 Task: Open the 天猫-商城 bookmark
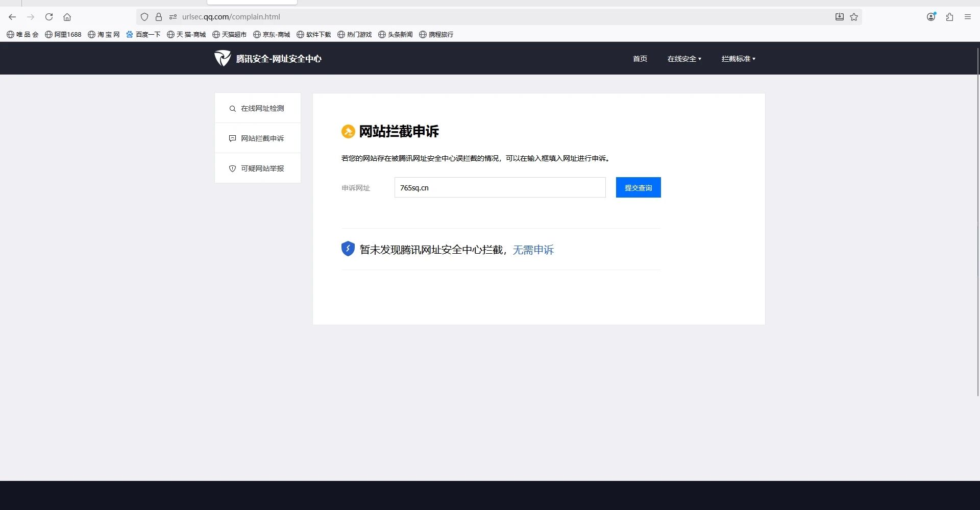(x=186, y=35)
